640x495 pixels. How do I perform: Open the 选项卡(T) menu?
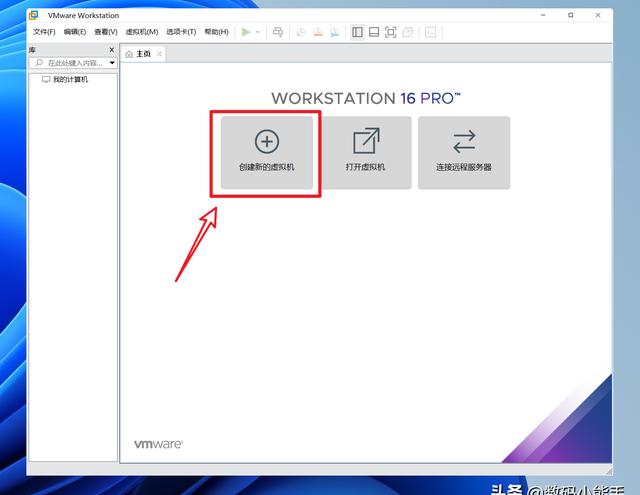pos(181,32)
